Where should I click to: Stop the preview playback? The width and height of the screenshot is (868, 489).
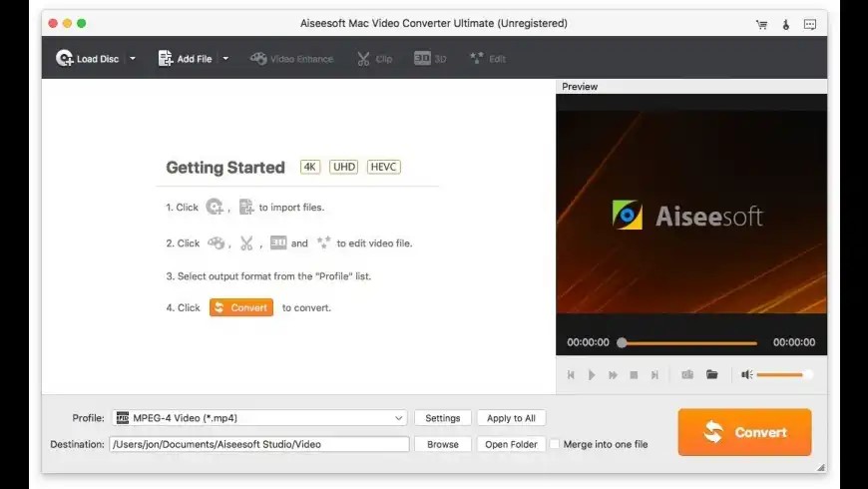click(x=634, y=375)
